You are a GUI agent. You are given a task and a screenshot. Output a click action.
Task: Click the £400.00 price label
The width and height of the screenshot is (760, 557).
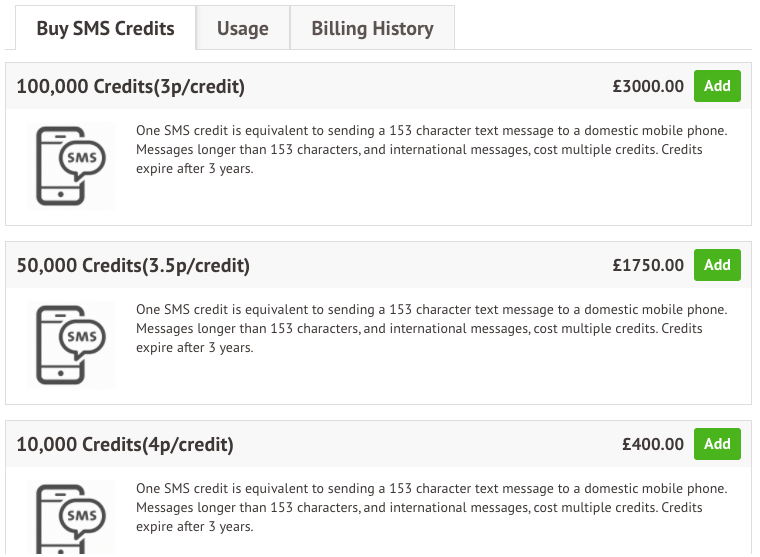coord(653,444)
